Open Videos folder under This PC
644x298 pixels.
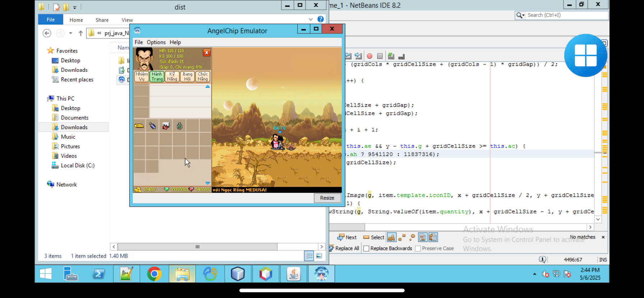pyautogui.click(x=64, y=156)
